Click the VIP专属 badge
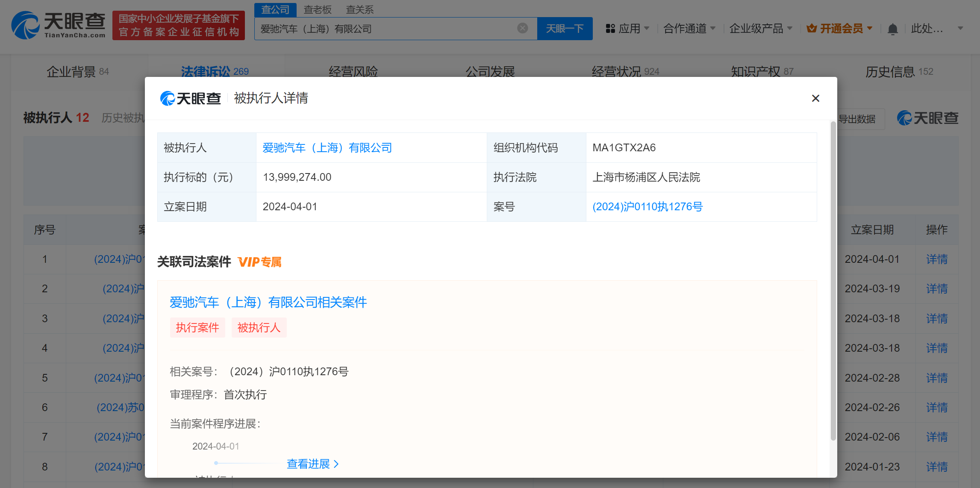Viewport: 980px width, 488px height. click(x=259, y=262)
